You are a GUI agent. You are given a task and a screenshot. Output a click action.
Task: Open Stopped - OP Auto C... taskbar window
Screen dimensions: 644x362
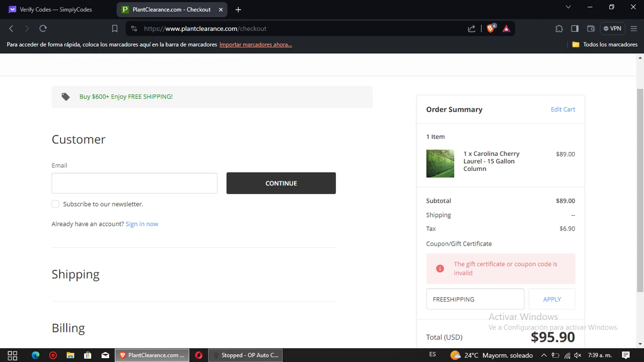pos(246,355)
